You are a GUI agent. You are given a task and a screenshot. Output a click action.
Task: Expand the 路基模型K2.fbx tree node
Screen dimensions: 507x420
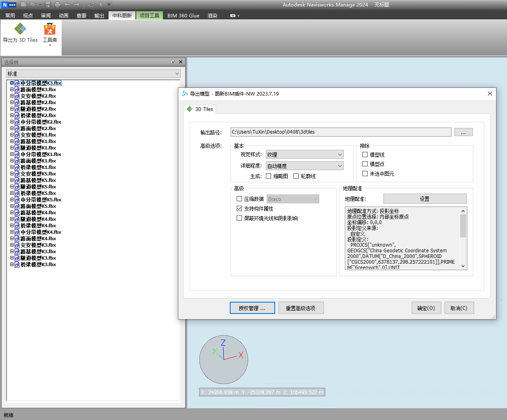12,102
